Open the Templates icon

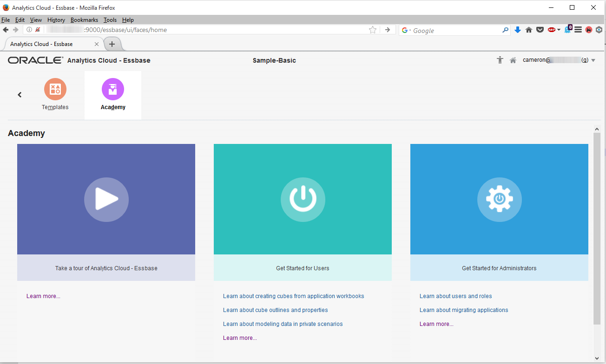[x=55, y=89]
